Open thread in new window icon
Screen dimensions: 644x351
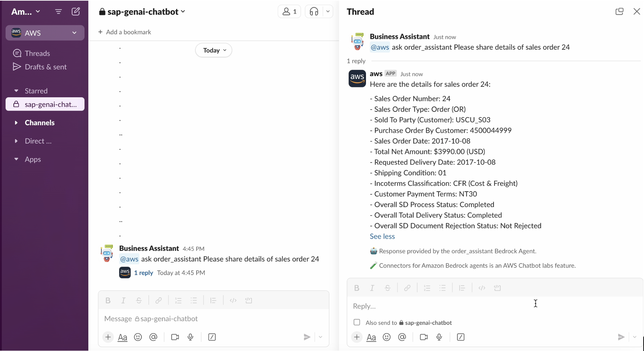[x=619, y=12]
